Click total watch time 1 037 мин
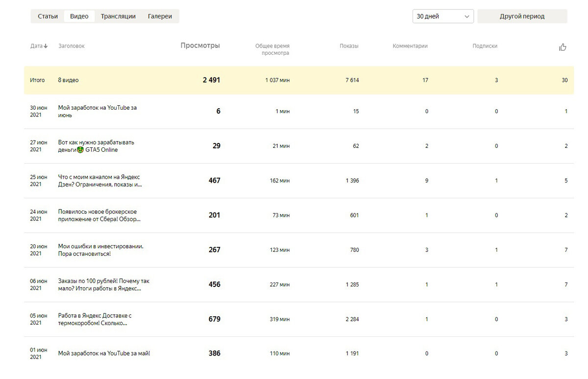 [277, 80]
